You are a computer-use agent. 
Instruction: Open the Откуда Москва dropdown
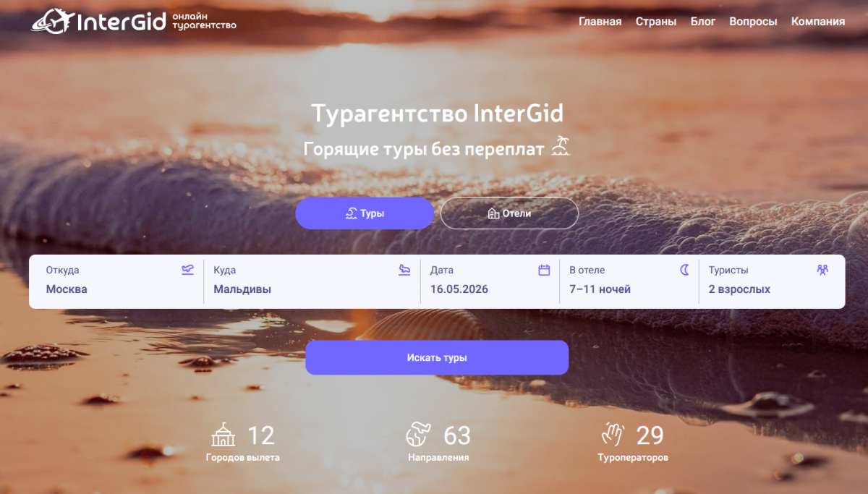click(x=116, y=281)
